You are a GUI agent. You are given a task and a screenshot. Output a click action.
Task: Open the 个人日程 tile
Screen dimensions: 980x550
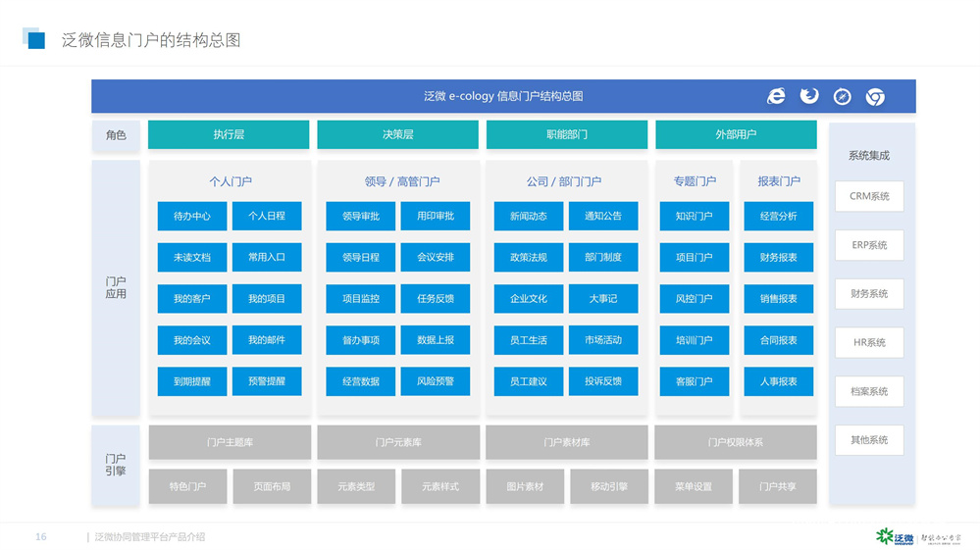click(267, 216)
